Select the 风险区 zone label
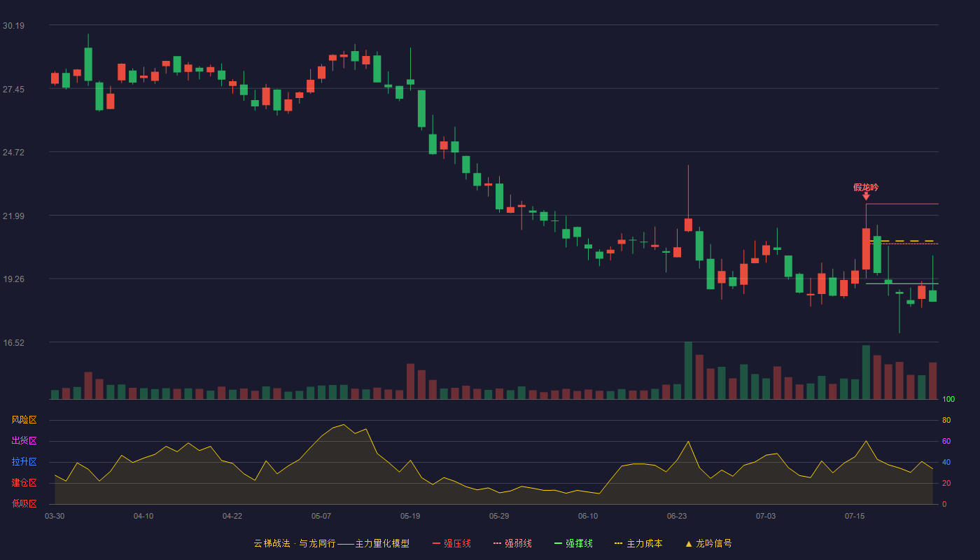The height and width of the screenshot is (560, 980). coord(24,420)
